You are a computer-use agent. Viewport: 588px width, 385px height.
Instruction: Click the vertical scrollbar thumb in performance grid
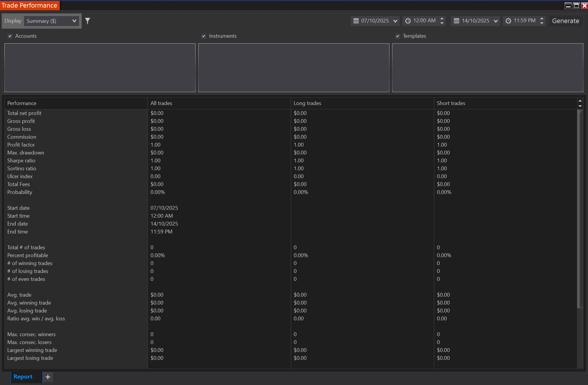tap(580, 209)
